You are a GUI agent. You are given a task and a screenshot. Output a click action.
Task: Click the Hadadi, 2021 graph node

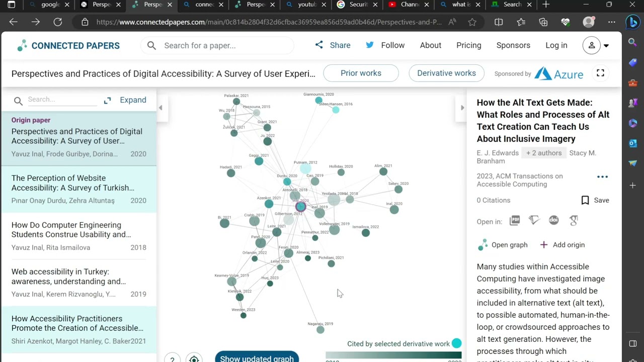coord(231,173)
